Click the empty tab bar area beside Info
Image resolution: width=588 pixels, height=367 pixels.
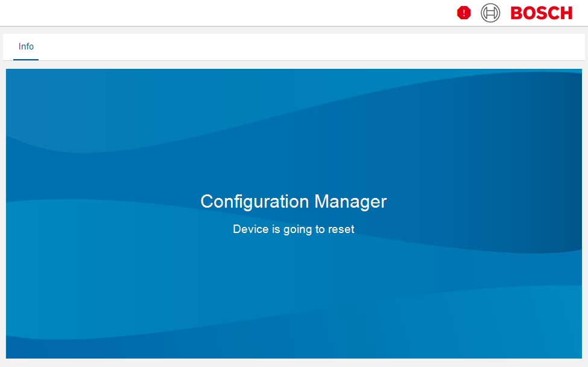point(302,47)
